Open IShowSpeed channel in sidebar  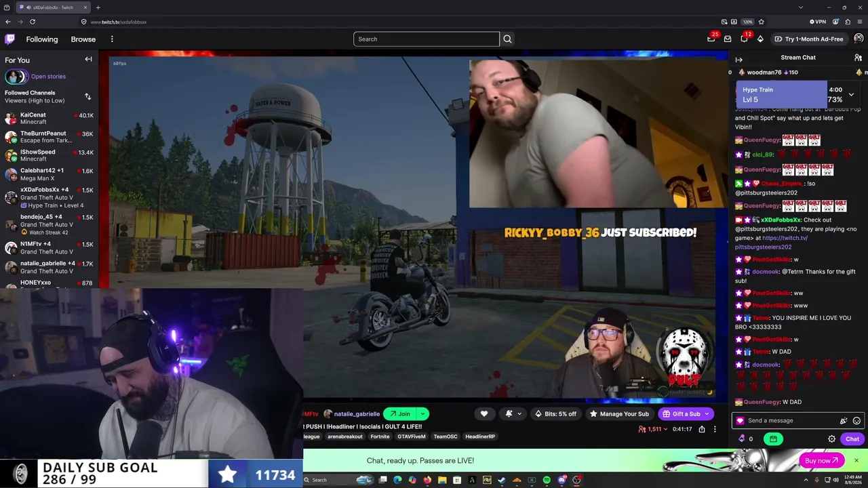pyautogui.click(x=49, y=155)
